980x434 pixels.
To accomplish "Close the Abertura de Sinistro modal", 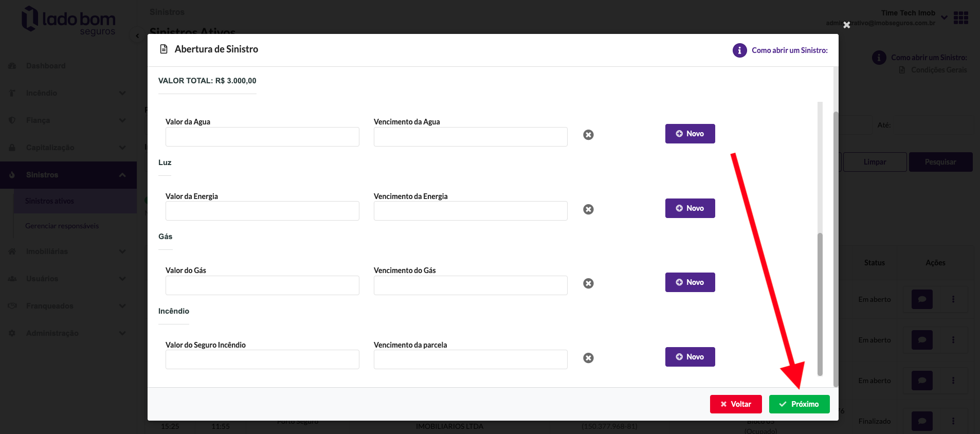I will (x=846, y=25).
